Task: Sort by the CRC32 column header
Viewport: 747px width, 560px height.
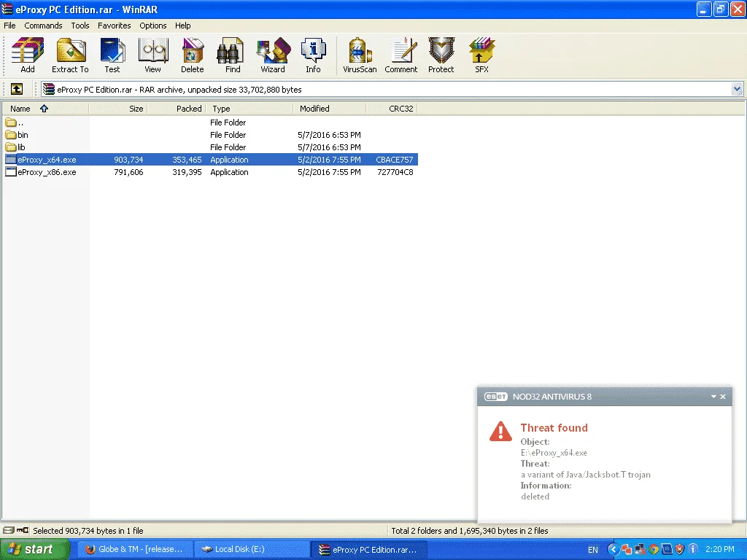Action: 392,109
